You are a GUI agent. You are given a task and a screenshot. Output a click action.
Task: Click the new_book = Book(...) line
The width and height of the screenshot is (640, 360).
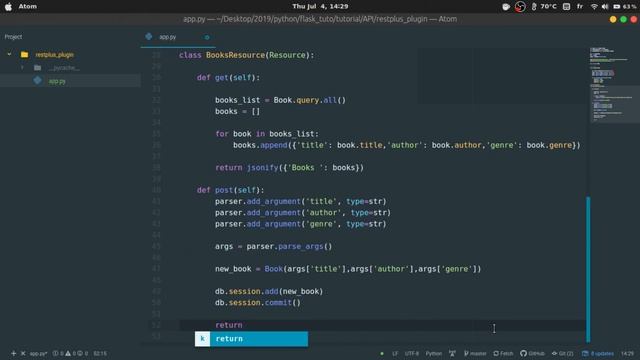click(x=348, y=269)
